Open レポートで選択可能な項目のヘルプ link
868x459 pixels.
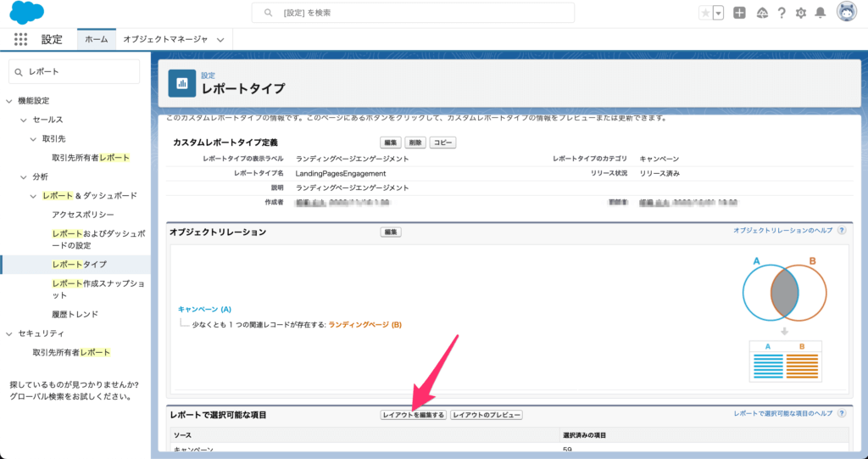click(x=783, y=413)
